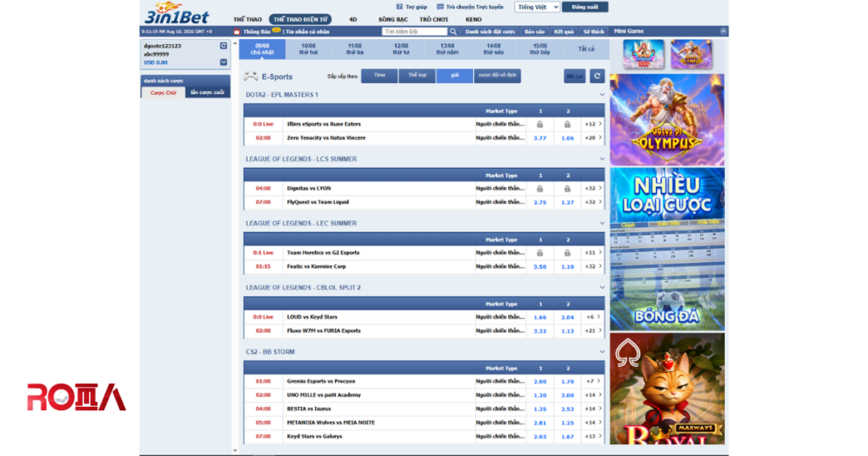Collapse CS2 - BB STORM section
The width and height of the screenshot is (868, 456).
pos(602,352)
